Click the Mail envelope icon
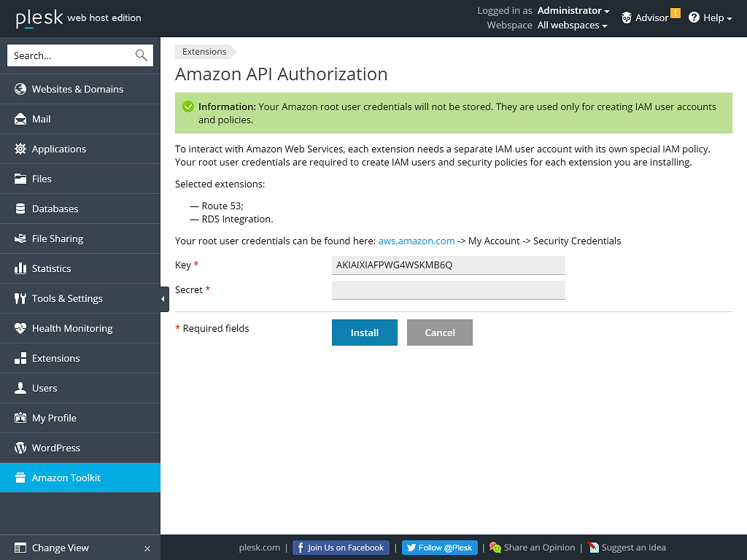Screen dimensions: 747x560 [x=20, y=119]
